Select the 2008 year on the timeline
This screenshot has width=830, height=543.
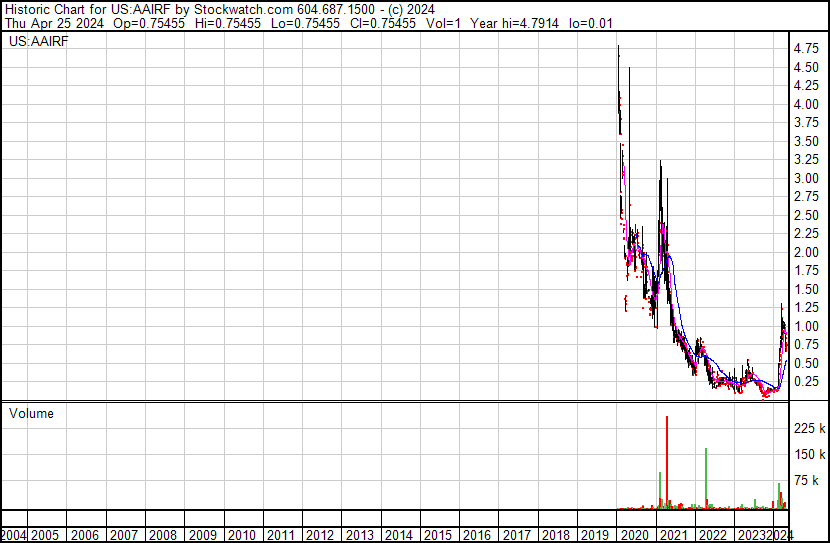click(x=163, y=535)
